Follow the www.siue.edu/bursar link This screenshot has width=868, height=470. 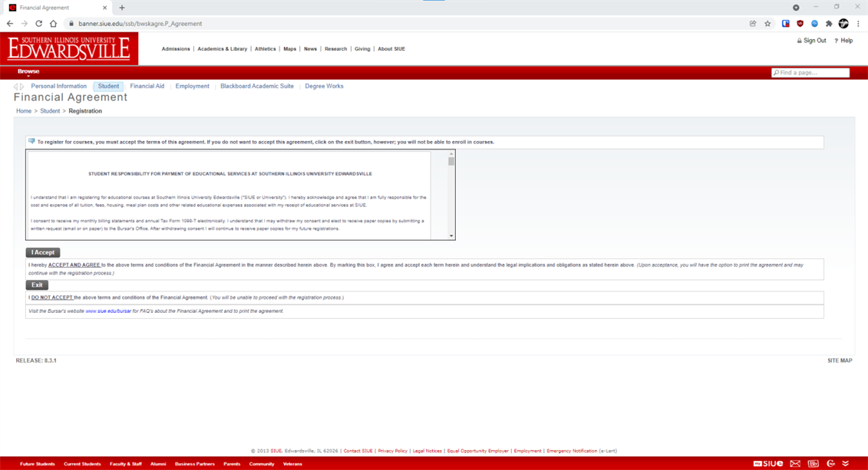pyautogui.click(x=108, y=311)
